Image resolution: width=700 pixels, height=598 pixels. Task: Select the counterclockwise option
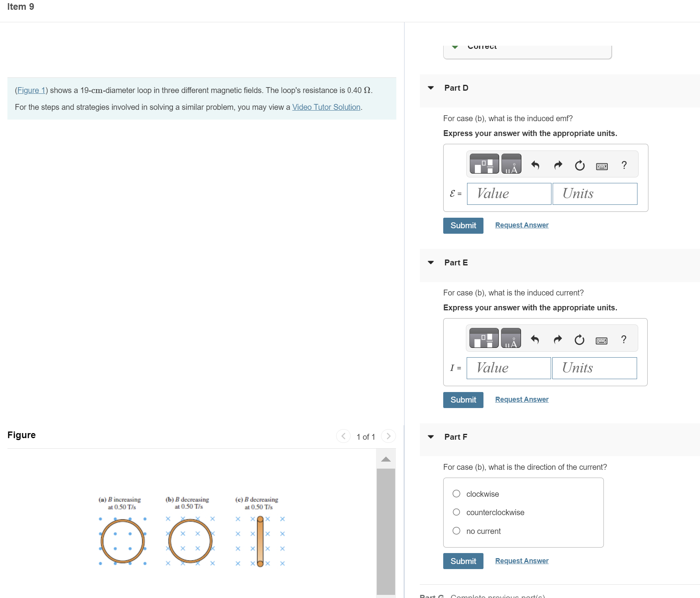point(456,512)
